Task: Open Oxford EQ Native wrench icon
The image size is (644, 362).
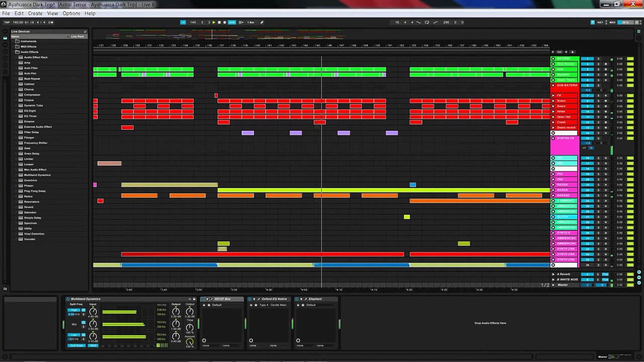Action: [259, 299]
